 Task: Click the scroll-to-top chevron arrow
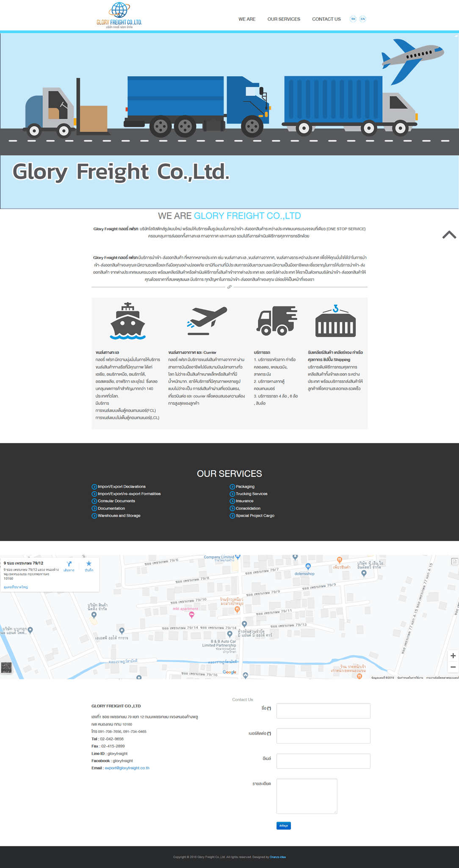pos(449,235)
